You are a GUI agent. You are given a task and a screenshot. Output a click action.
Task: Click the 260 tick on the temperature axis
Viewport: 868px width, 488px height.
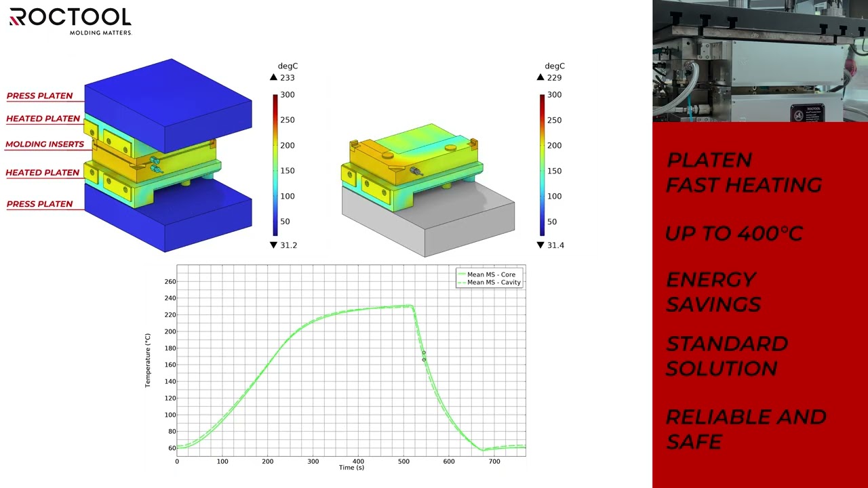coord(170,282)
